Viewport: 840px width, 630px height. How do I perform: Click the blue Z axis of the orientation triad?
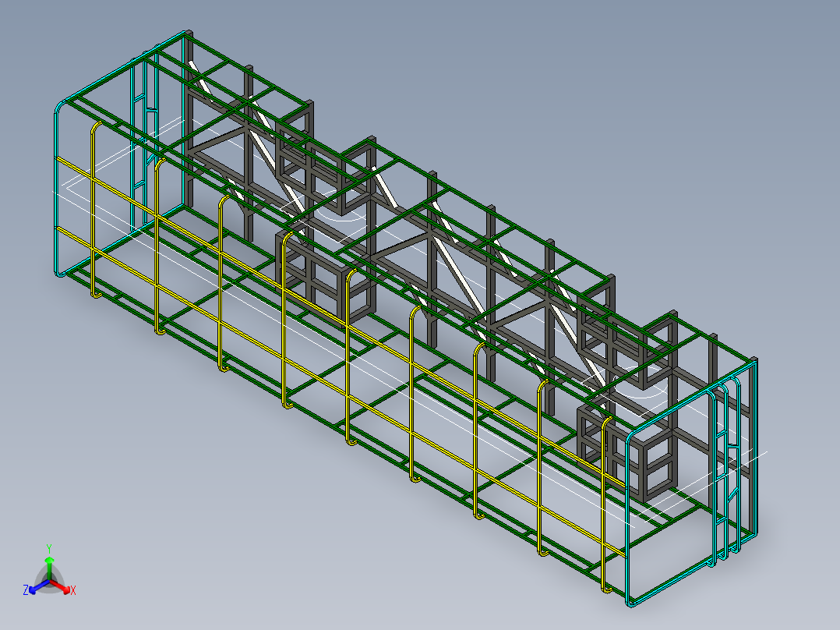(39, 586)
